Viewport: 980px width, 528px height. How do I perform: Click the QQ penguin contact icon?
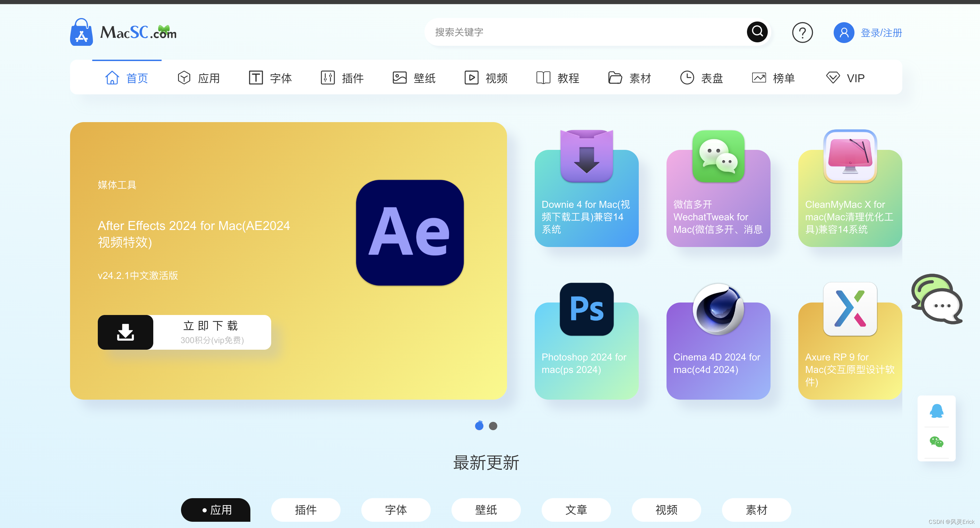point(936,411)
